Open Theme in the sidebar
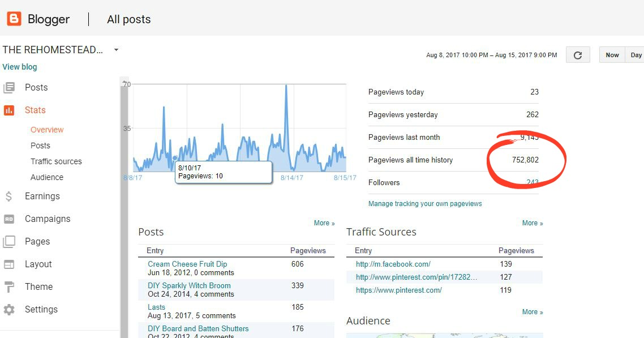The width and height of the screenshot is (644, 338). tap(38, 286)
